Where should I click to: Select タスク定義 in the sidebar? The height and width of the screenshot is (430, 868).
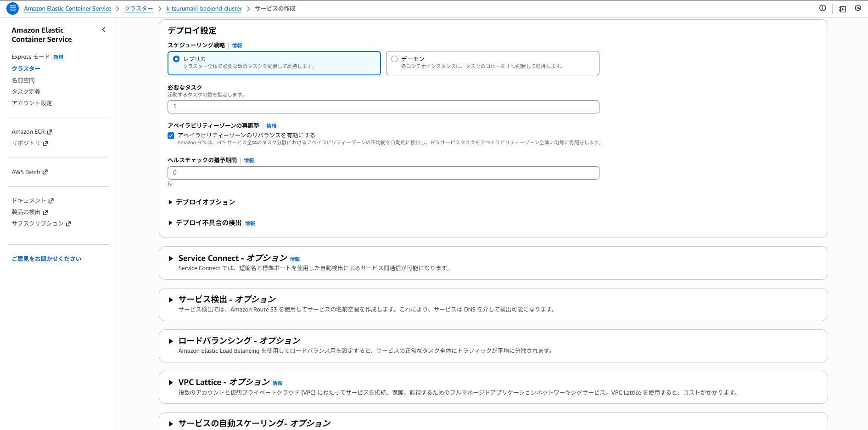click(26, 91)
